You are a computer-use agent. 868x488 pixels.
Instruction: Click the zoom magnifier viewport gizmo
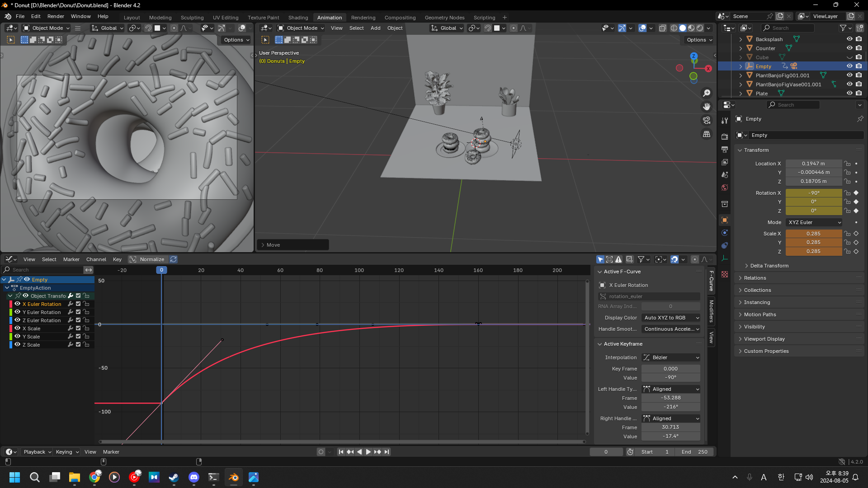[707, 93]
